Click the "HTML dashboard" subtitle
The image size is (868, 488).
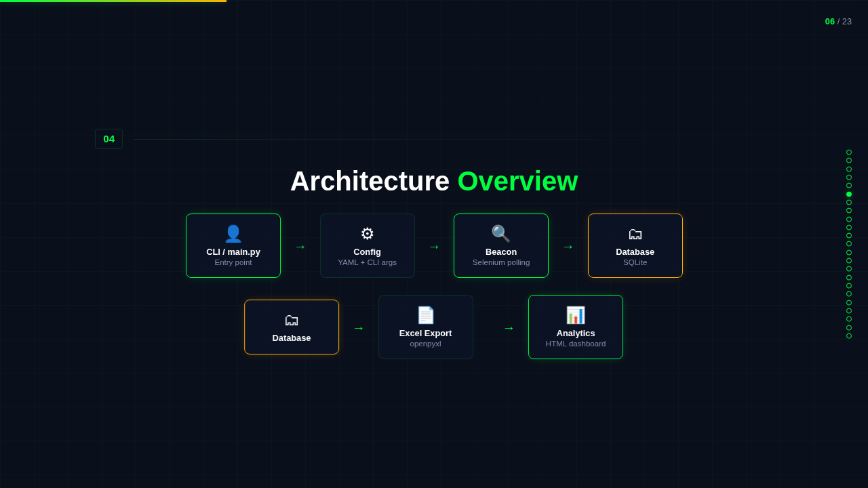(x=576, y=344)
